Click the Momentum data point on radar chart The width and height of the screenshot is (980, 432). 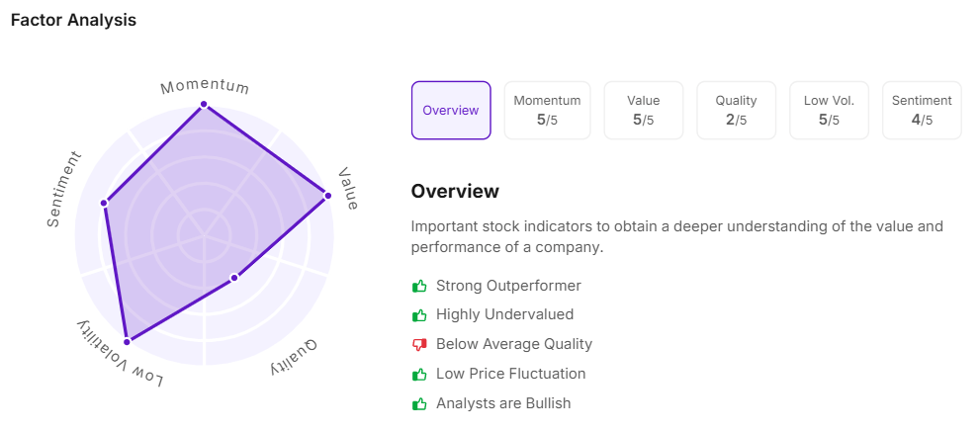(204, 104)
